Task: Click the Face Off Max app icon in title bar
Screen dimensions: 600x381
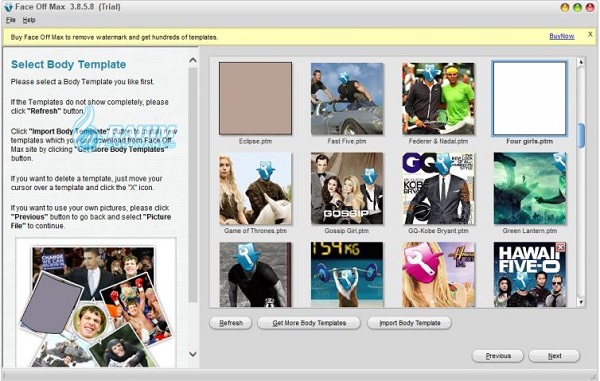Action: pos(8,7)
